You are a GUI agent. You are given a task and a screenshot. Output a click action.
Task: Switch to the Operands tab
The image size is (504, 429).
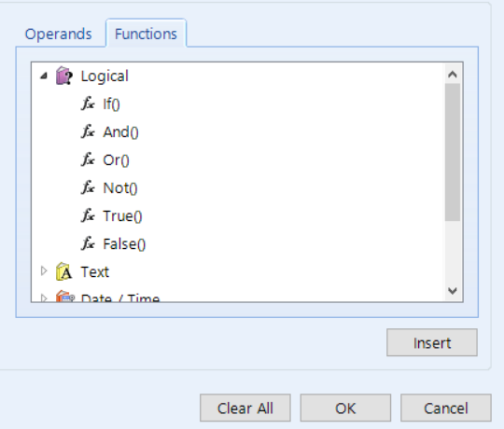59,34
